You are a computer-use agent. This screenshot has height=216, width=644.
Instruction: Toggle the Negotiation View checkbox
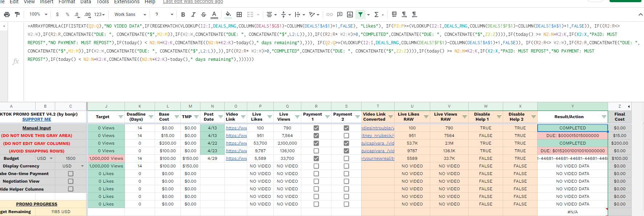click(71, 181)
